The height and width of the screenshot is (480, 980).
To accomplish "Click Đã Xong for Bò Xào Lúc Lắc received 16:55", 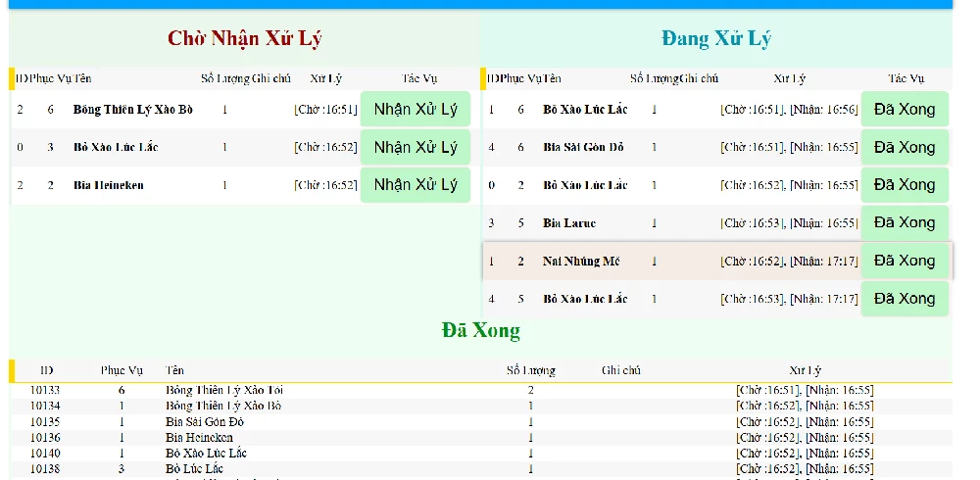I will click(x=905, y=185).
